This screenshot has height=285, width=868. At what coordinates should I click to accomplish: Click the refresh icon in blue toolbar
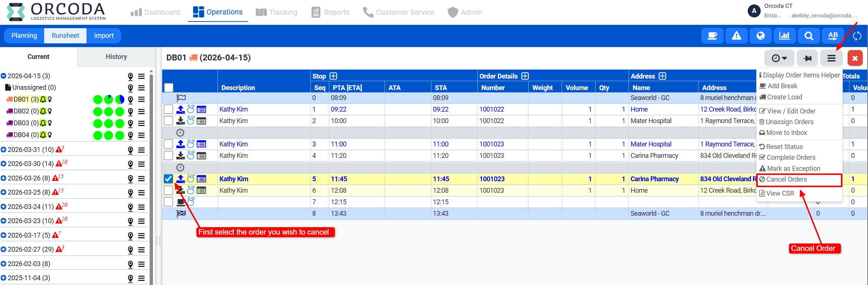point(857,36)
